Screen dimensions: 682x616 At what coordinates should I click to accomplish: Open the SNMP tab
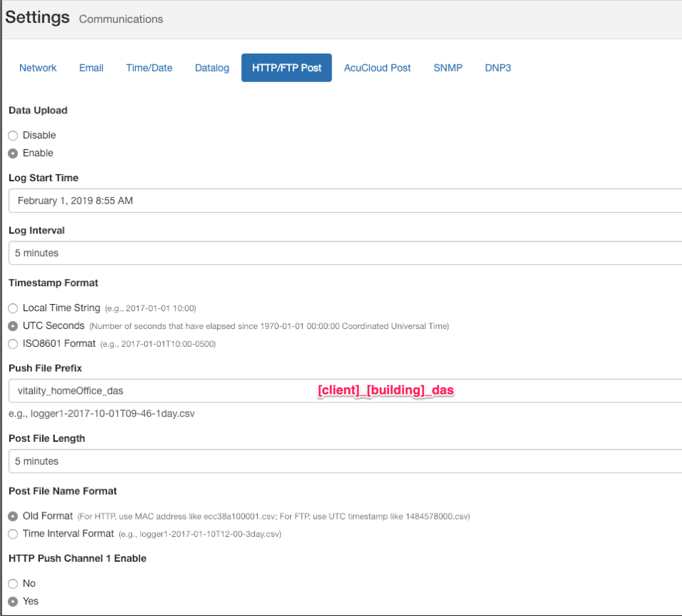click(448, 68)
